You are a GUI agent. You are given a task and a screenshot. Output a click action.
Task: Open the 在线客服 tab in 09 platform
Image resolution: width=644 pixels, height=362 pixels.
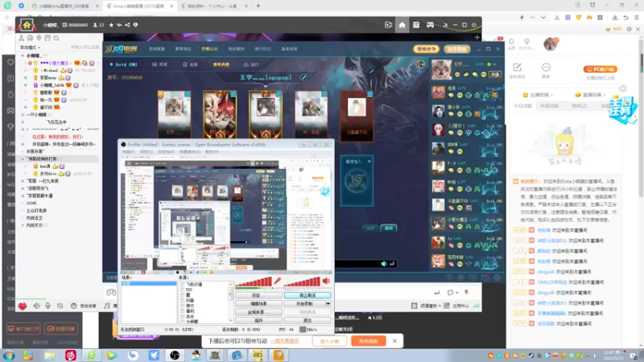click(x=156, y=49)
